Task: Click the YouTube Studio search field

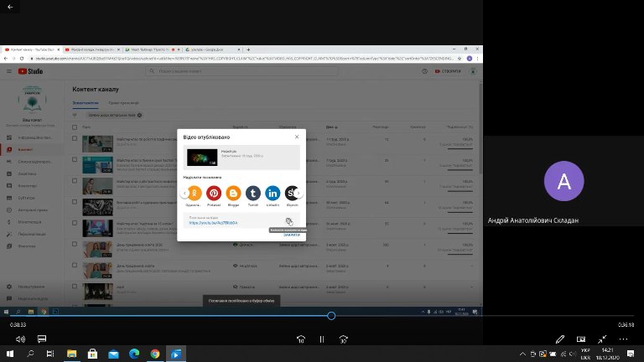Action: click(x=241, y=71)
